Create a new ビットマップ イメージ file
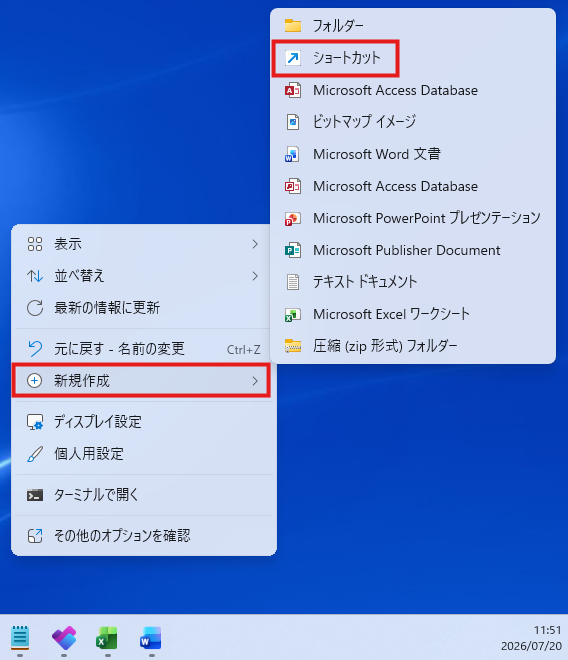 (x=413, y=122)
